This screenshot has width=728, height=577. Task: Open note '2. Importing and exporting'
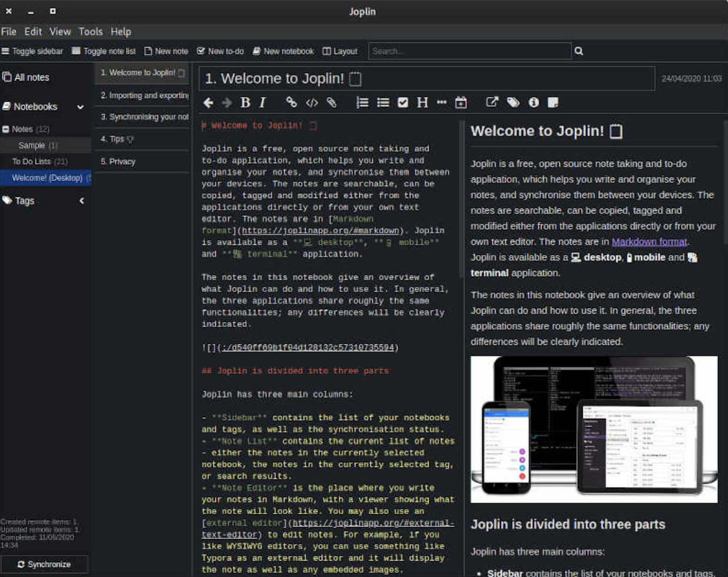click(x=142, y=95)
